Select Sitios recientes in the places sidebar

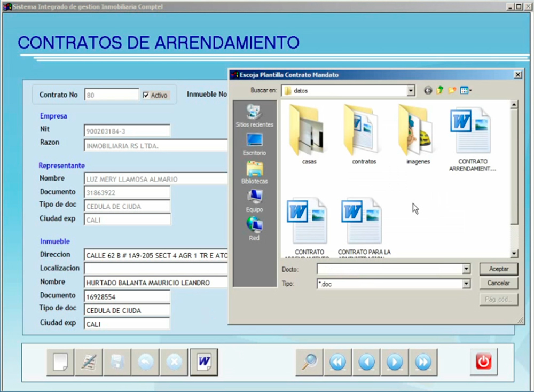point(254,115)
